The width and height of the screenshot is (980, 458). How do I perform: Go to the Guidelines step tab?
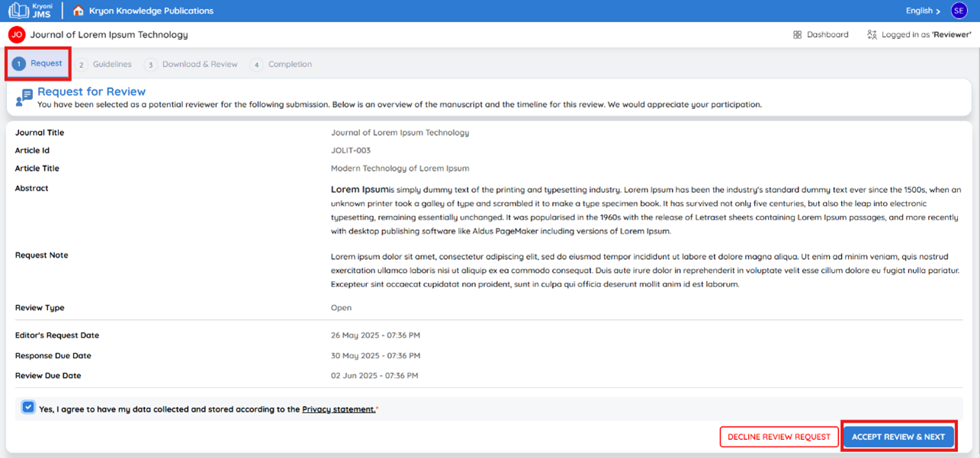click(104, 65)
